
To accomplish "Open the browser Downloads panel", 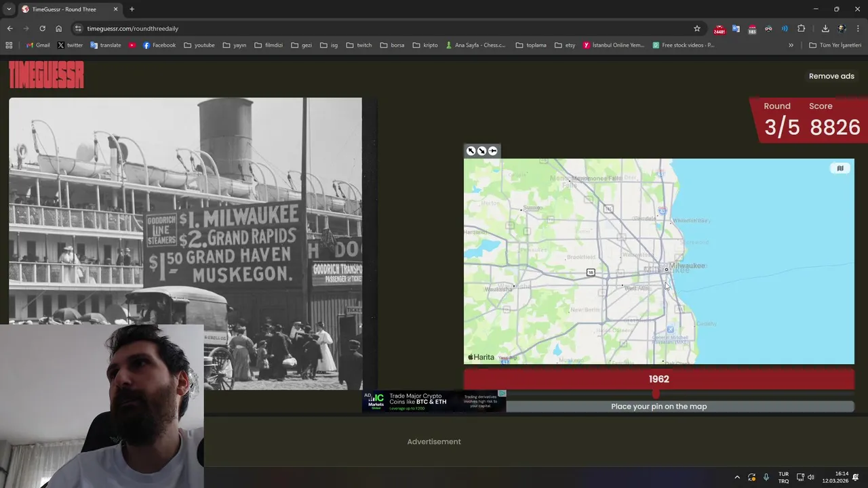I will coord(825,28).
